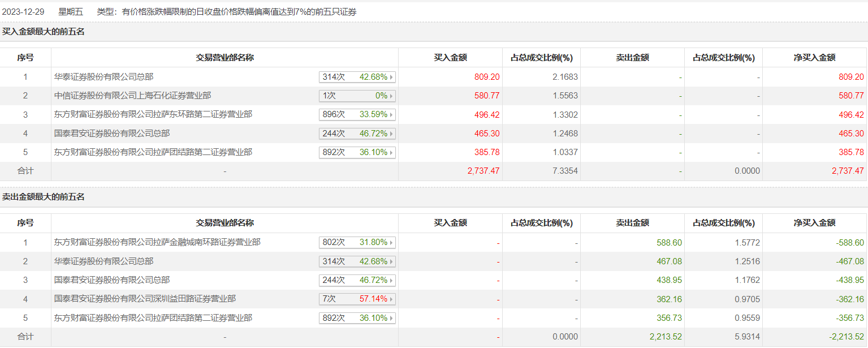Open 国泰君安深圳益田路证券营业部 link
The width and height of the screenshot is (868, 348).
[145, 299]
